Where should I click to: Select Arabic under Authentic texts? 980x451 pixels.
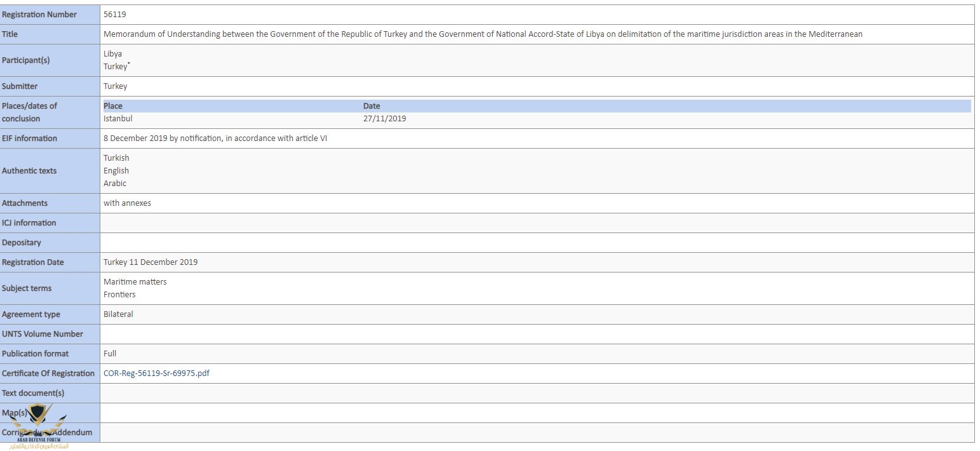[x=115, y=184]
